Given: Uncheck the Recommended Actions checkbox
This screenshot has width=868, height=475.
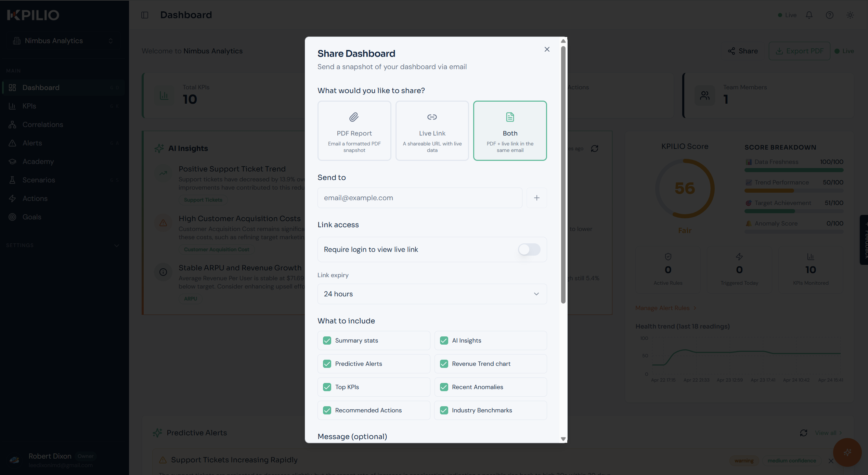Looking at the screenshot, I should tap(327, 410).
